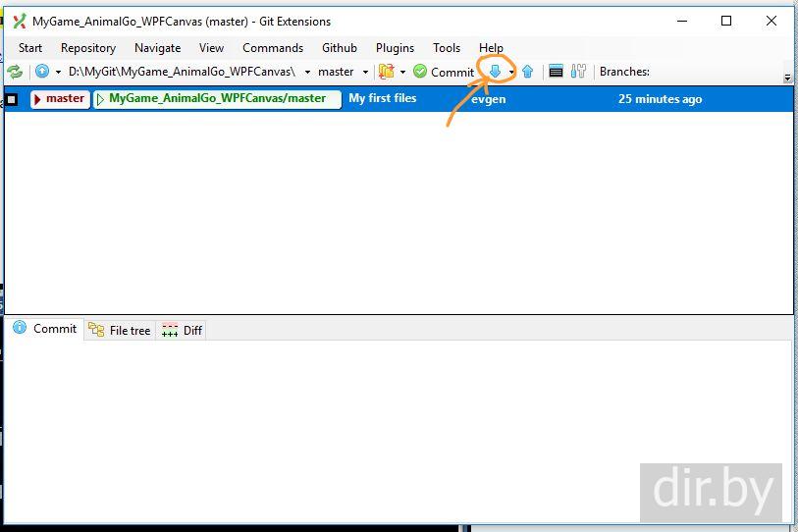Viewport: 798px width, 532px height.
Task: Click the commit graph node square
Action: click(x=12, y=99)
